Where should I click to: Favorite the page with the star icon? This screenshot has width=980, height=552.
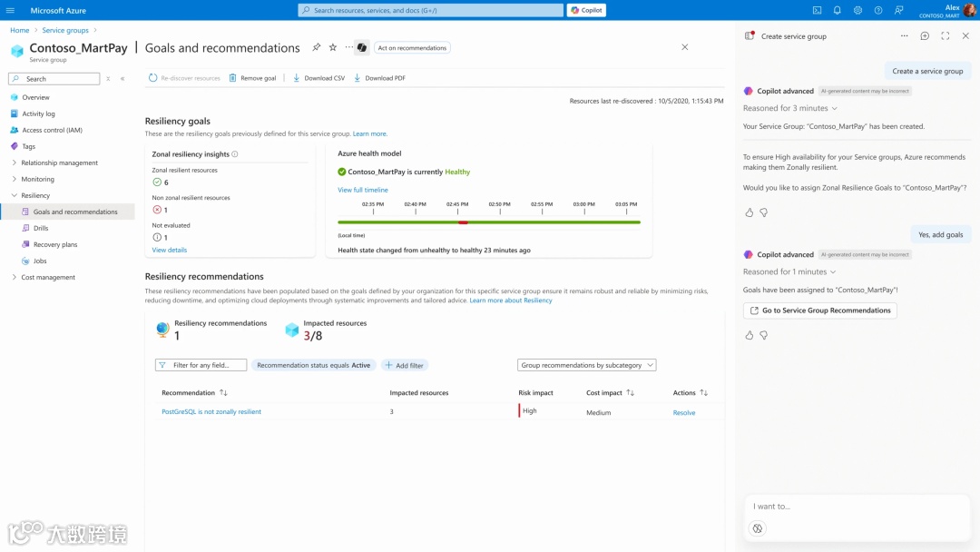333,47
